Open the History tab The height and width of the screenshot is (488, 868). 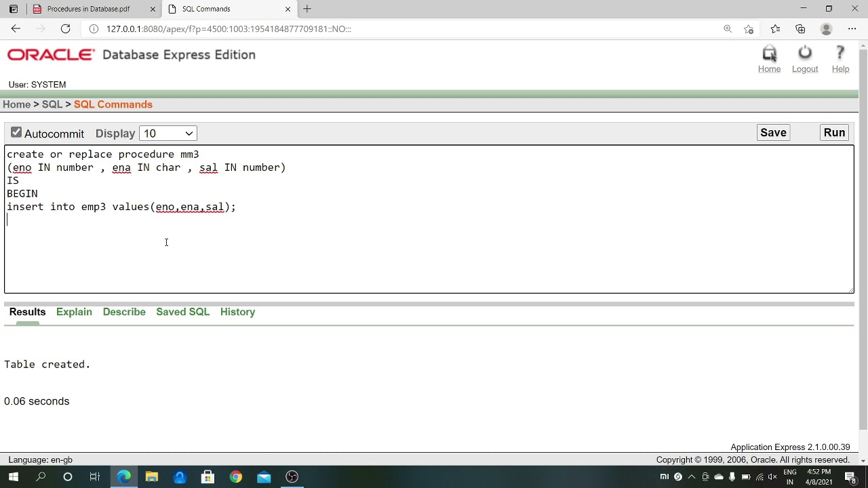237,312
